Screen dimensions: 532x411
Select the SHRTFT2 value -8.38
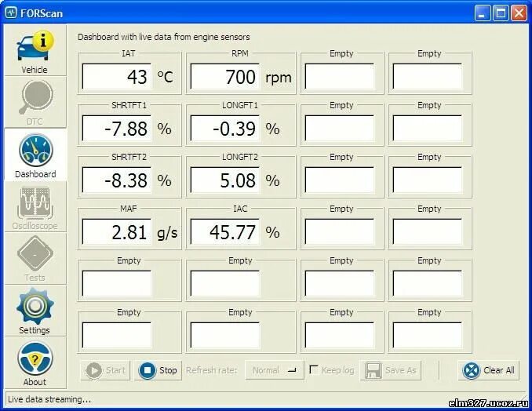pos(117,180)
